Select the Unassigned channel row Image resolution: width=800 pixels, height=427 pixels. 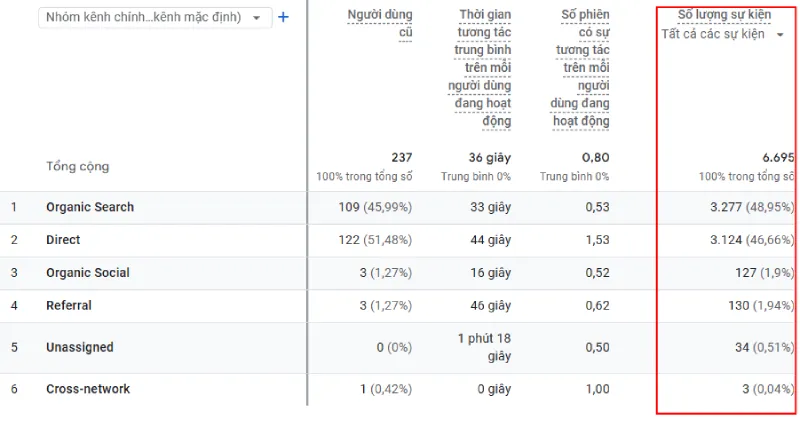coord(80,347)
